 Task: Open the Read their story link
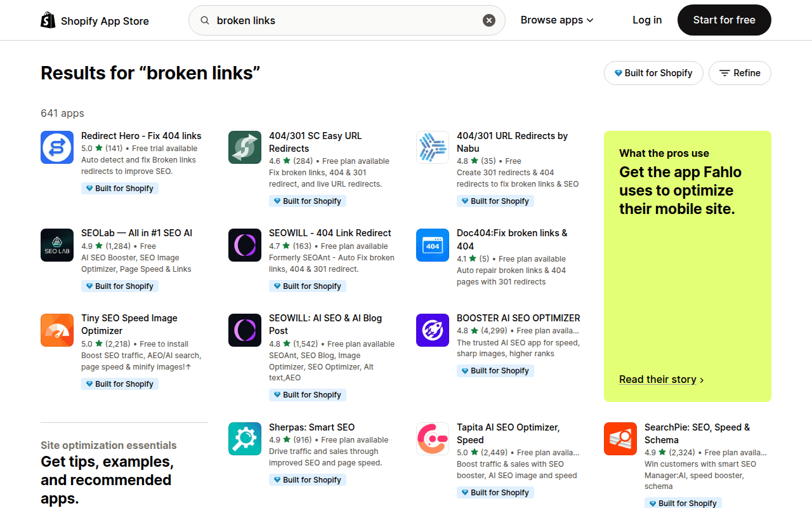(662, 379)
